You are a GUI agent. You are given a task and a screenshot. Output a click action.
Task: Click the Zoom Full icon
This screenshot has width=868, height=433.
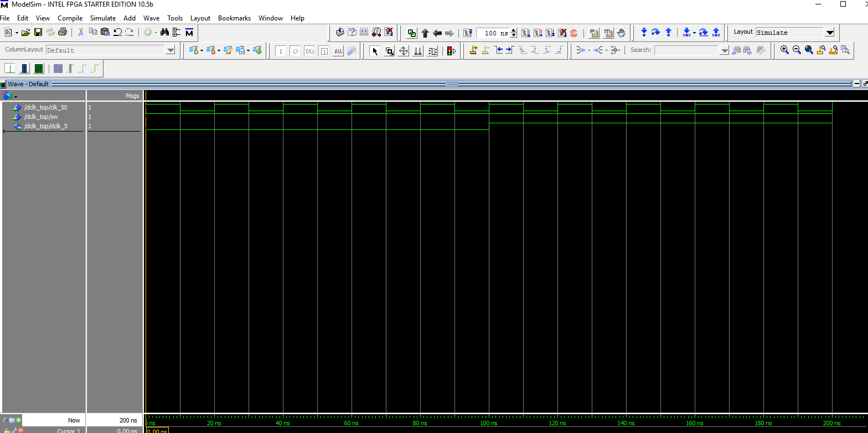pos(809,50)
